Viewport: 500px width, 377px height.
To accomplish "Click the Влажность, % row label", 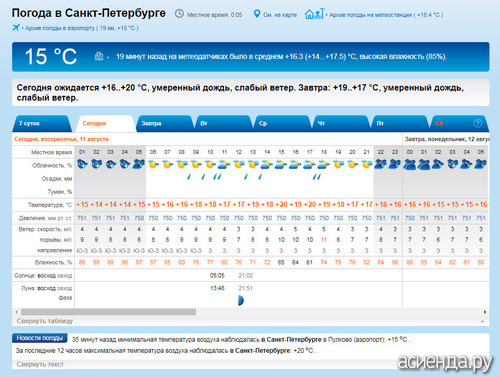I will (x=53, y=262).
